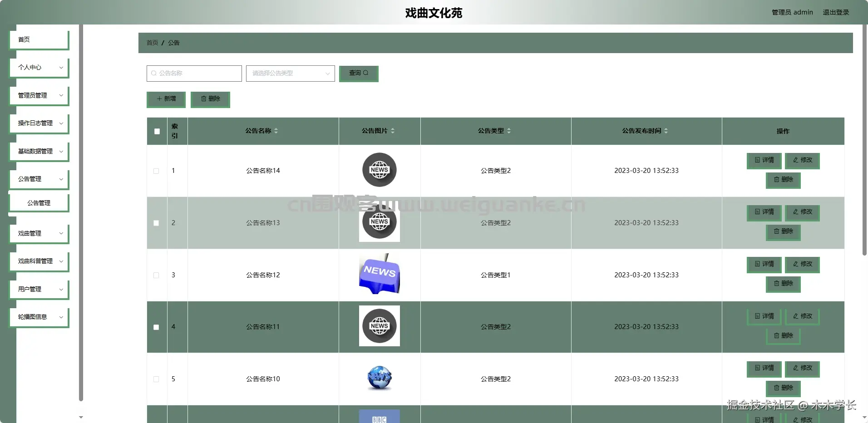The height and width of the screenshot is (423, 868).
Task: Click 公告类型1 in the 公告名称12 row
Action: tap(496, 275)
